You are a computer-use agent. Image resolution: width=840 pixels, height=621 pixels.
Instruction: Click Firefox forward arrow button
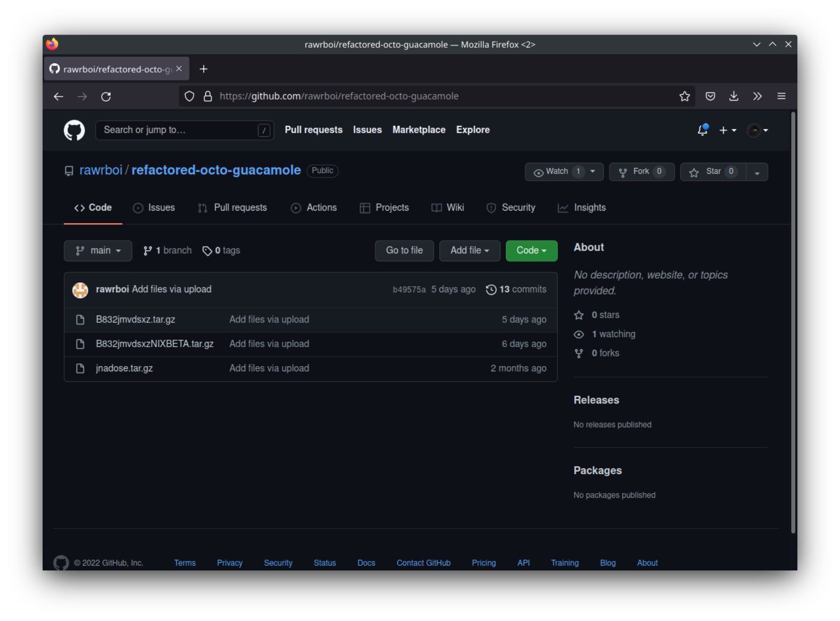pyautogui.click(x=82, y=96)
